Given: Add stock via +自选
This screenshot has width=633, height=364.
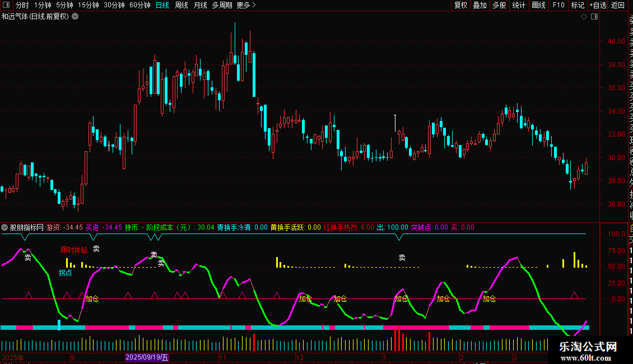Looking at the screenshot, I should pyautogui.click(x=598, y=5).
